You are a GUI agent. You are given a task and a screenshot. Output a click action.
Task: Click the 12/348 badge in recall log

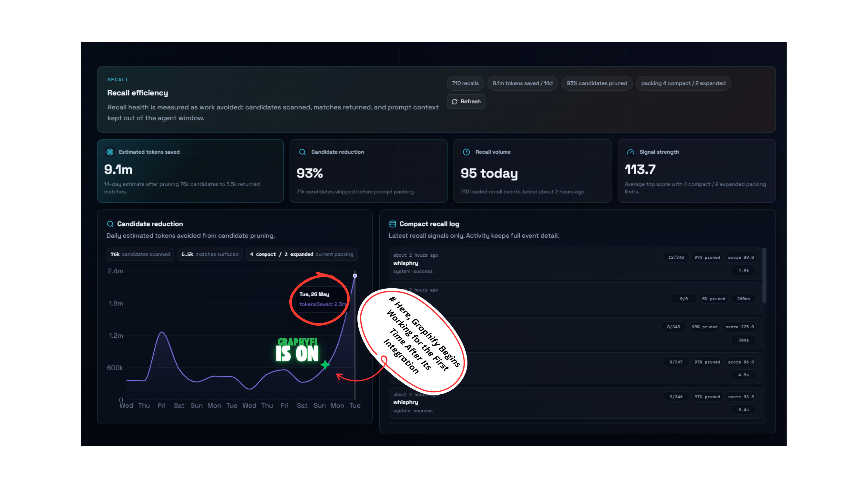pyautogui.click(x=676, y=257)
